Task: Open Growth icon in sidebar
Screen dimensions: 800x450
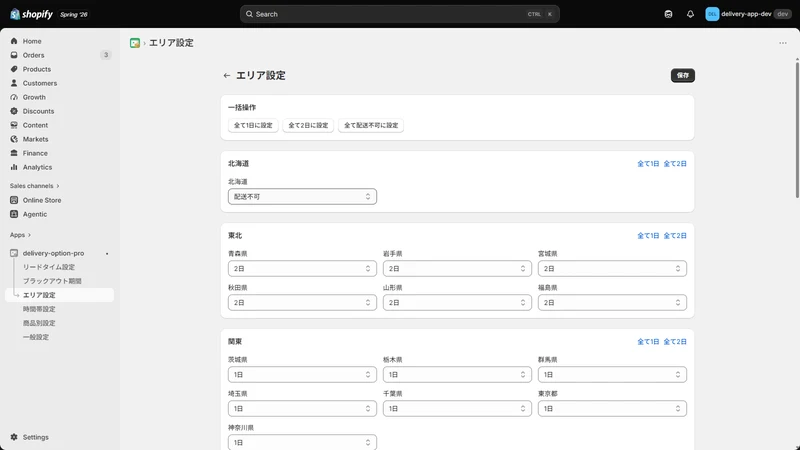Action: [14, 97]
